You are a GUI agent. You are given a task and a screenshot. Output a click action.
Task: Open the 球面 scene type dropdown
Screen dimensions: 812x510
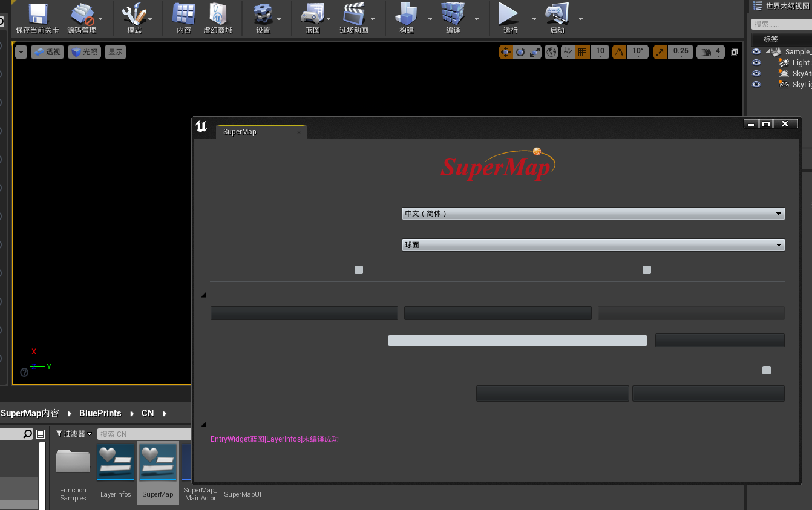594,245
